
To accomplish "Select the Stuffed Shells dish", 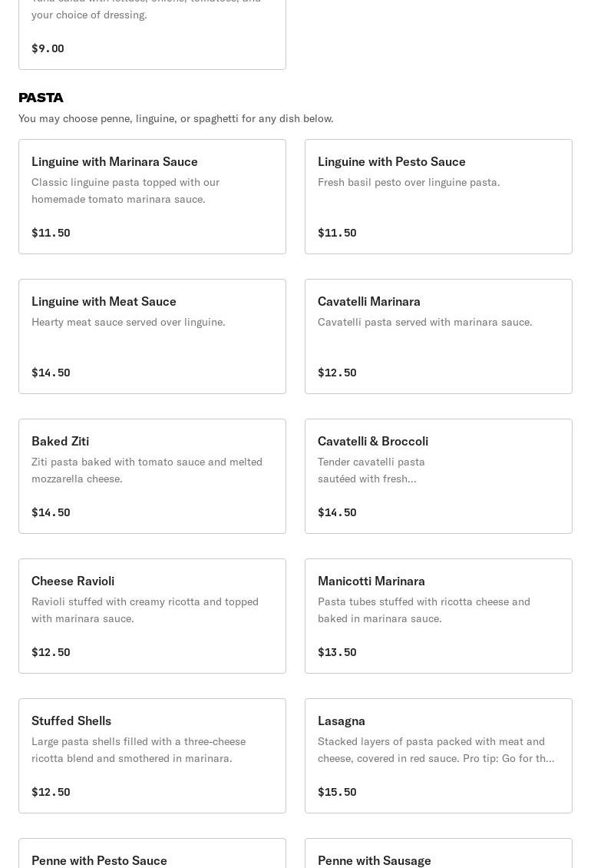I will pos(152,756).
